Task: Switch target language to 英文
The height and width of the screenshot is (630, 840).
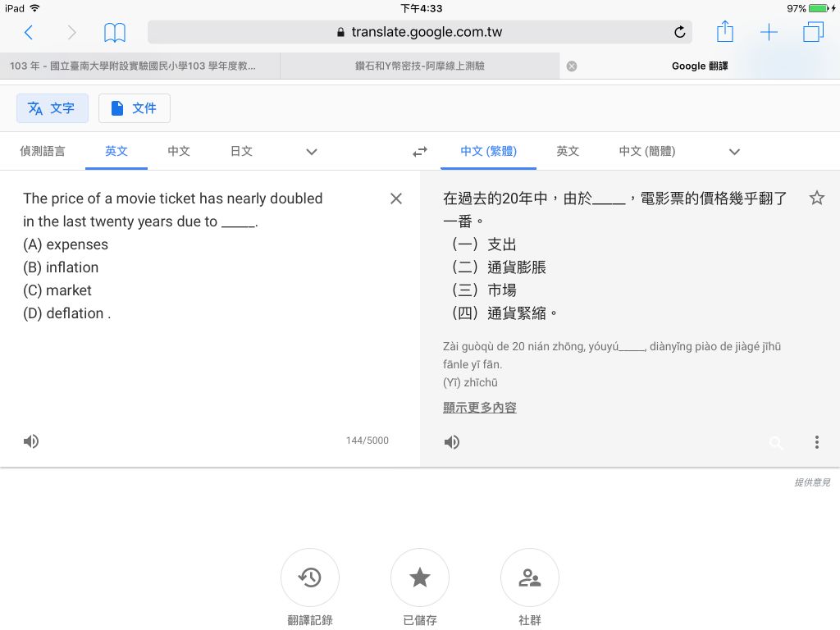Action: tap(567, 152)
